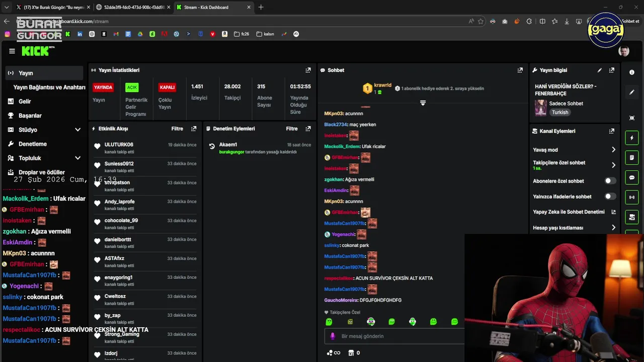Viewport: 644px width, 362px height.
Task: Click ULUTURK06 in the activity feed
Action: (x=119, y=145)
